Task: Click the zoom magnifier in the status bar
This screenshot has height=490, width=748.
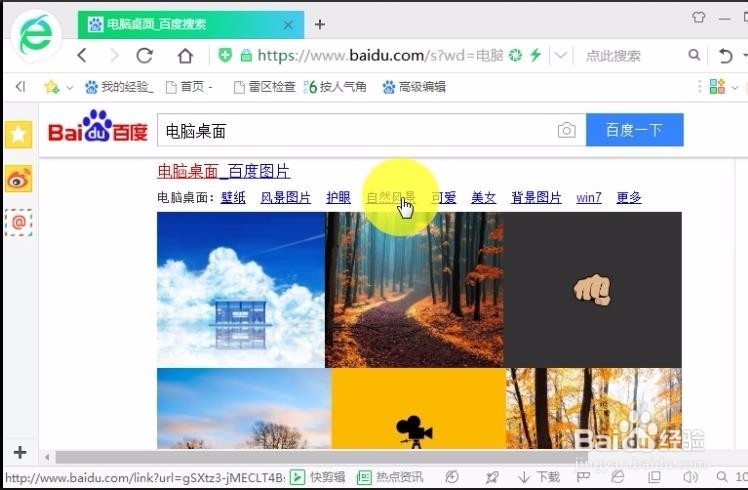Action: [x=722, y=477]
